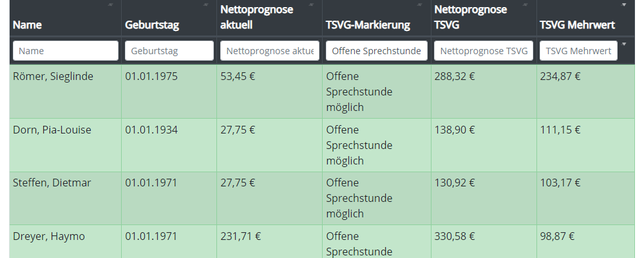
Task: Select the birthday cell 01.01.1934
Action: tap(151, 130)
